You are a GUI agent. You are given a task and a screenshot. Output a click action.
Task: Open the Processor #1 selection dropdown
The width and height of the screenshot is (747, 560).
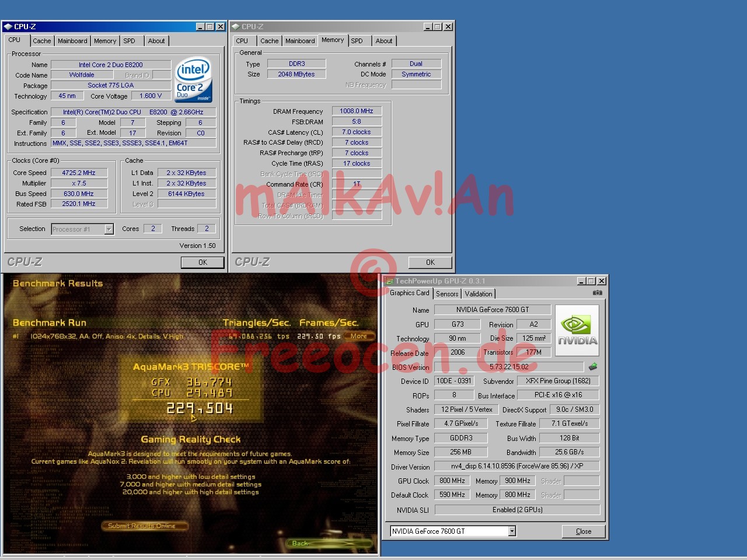pos(109,229)
